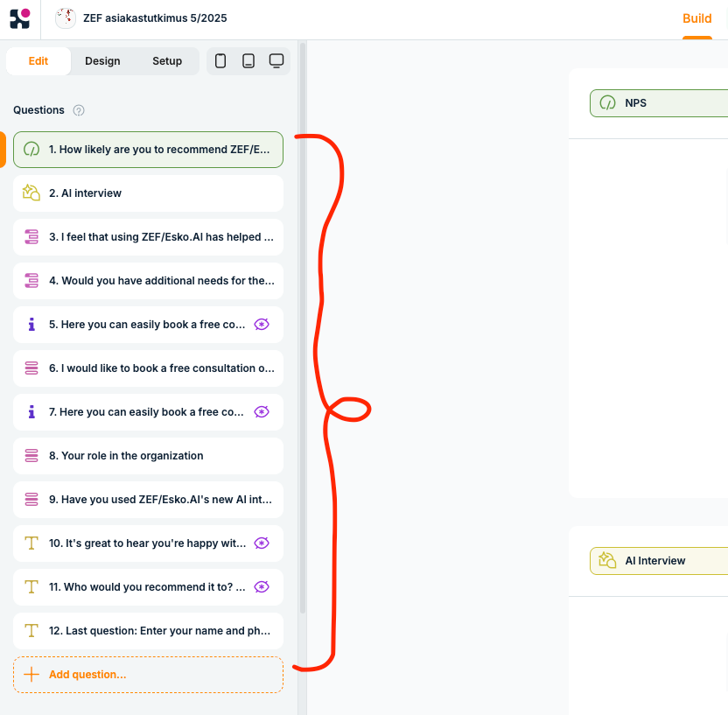Select question 1 How likely to recommend
Image resolution: width=728 pixels, height=715 pixels.
point(148,150)
